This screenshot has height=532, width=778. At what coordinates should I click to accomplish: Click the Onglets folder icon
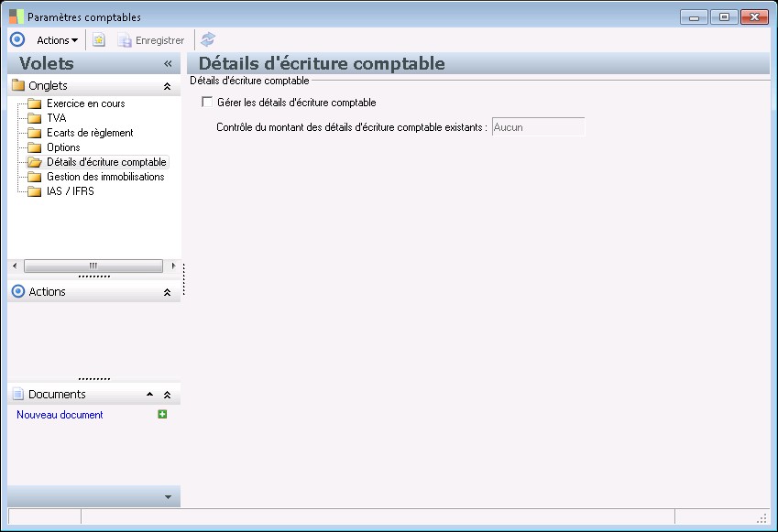pyautogui.click(x=18, y=85)
